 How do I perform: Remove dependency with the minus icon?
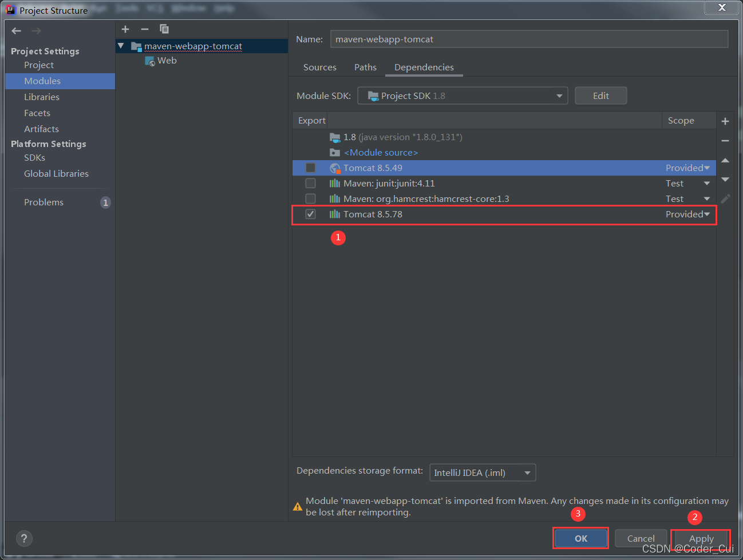(725, 141)
